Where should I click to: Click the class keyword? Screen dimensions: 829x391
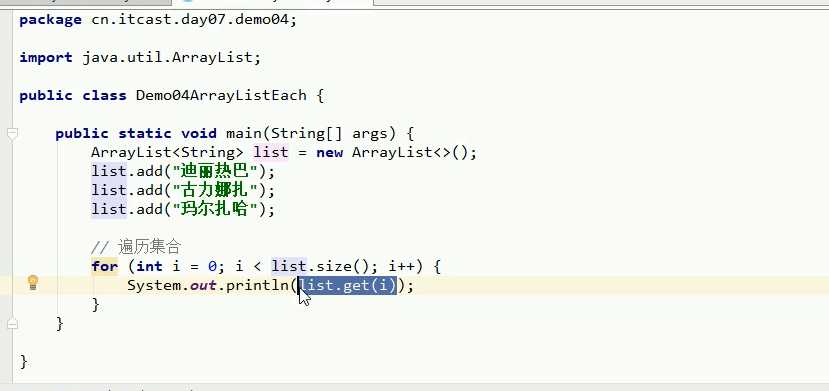[x=105, y=96]
